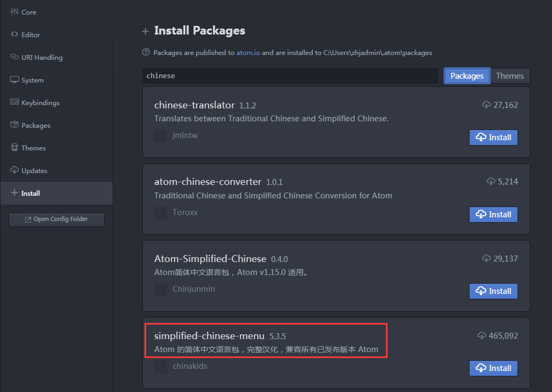Viewport: 552px width, 392px height.
Task: Open the Core settings section
Action: pyautogui.click(x=56, y=12)
